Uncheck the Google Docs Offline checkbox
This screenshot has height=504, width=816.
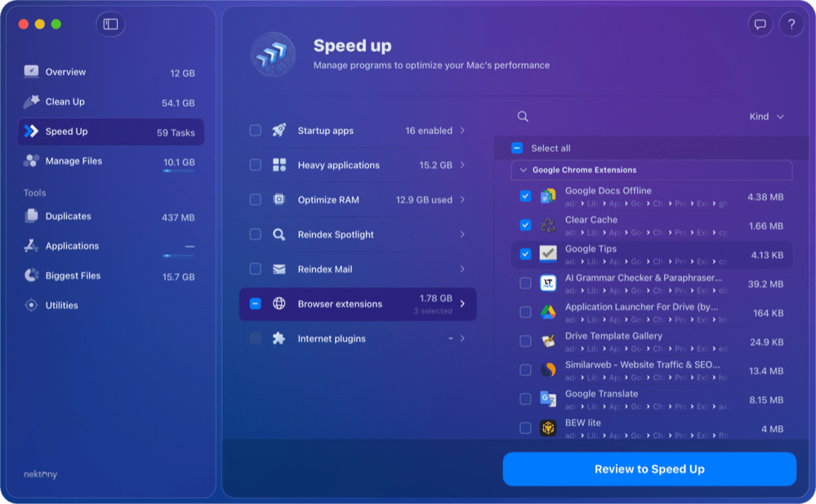(525, 196)
